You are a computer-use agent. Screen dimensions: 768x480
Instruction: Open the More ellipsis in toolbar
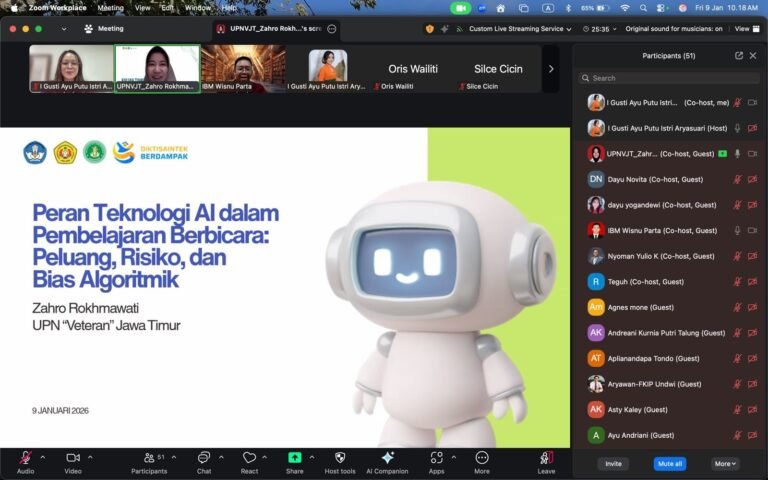482,457
